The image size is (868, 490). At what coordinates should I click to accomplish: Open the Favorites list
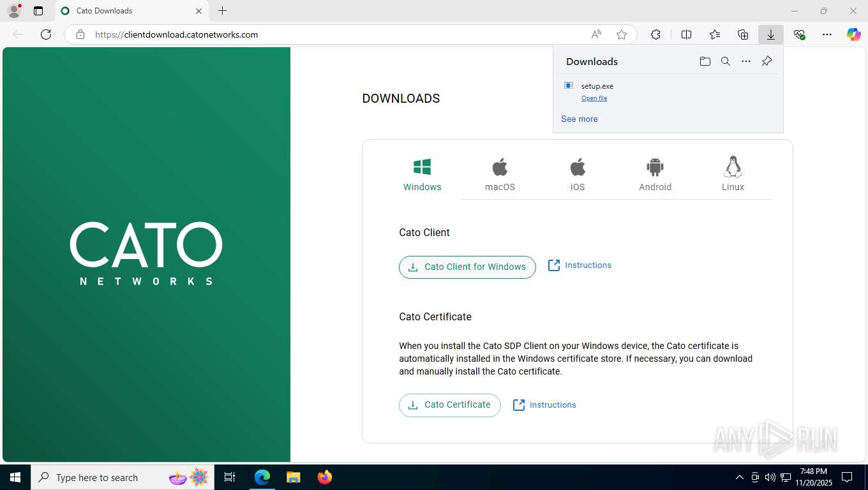pyautogui.click(x=715, y=34)
